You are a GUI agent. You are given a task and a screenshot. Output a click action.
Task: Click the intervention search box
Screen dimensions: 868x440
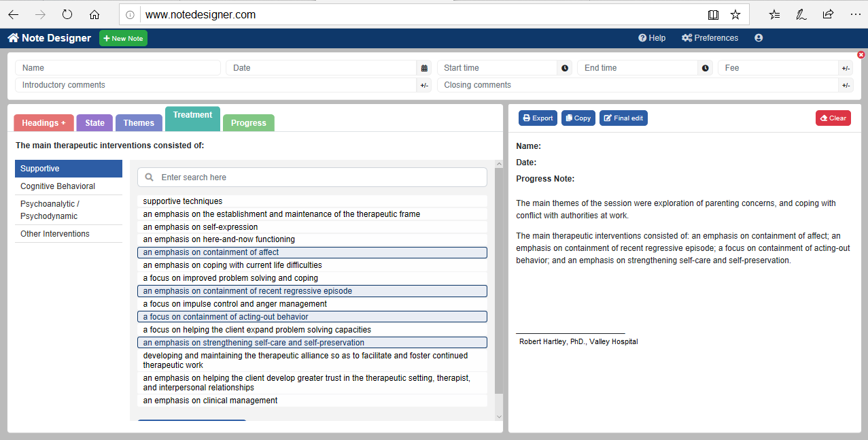click(x=312, y=177)
